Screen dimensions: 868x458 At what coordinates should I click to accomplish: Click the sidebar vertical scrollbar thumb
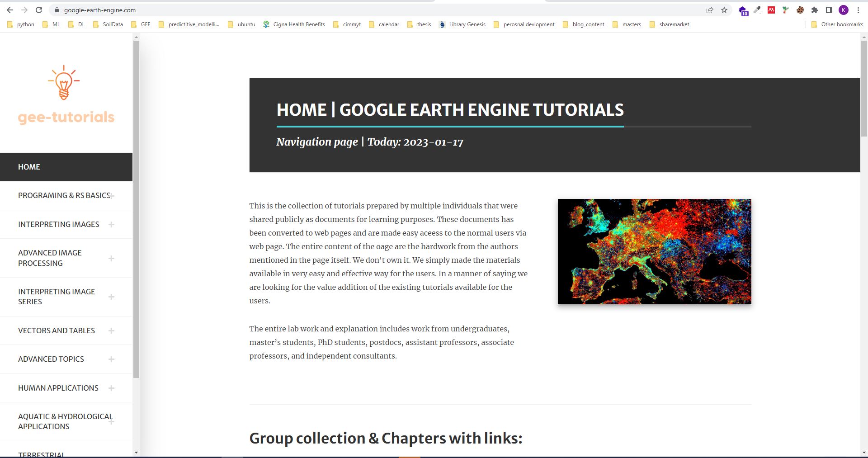(x=136, y=209)
